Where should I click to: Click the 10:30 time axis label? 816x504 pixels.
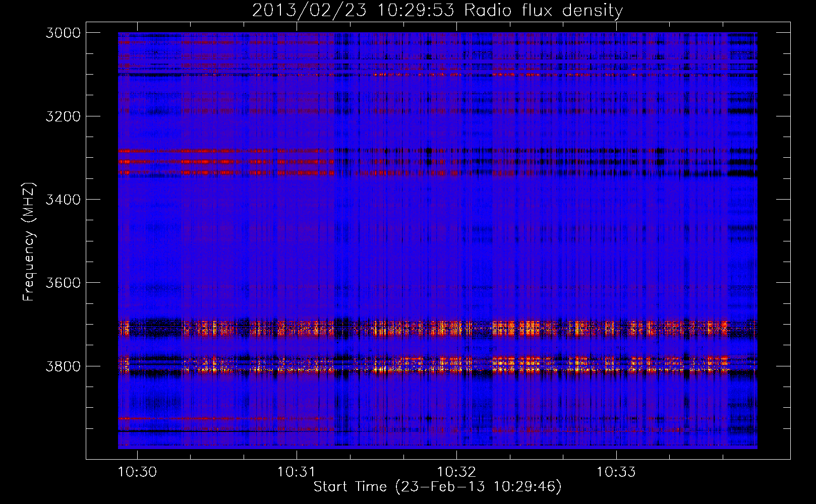[x=137, y=472]
